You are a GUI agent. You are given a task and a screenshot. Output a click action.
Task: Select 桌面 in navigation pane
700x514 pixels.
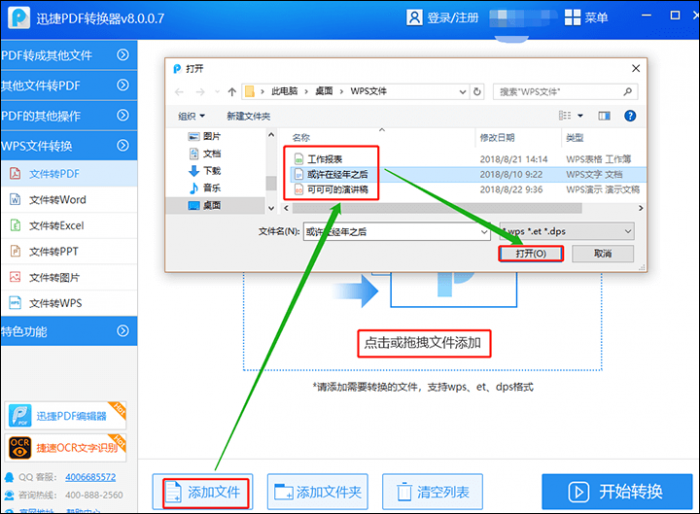(215, 205)
